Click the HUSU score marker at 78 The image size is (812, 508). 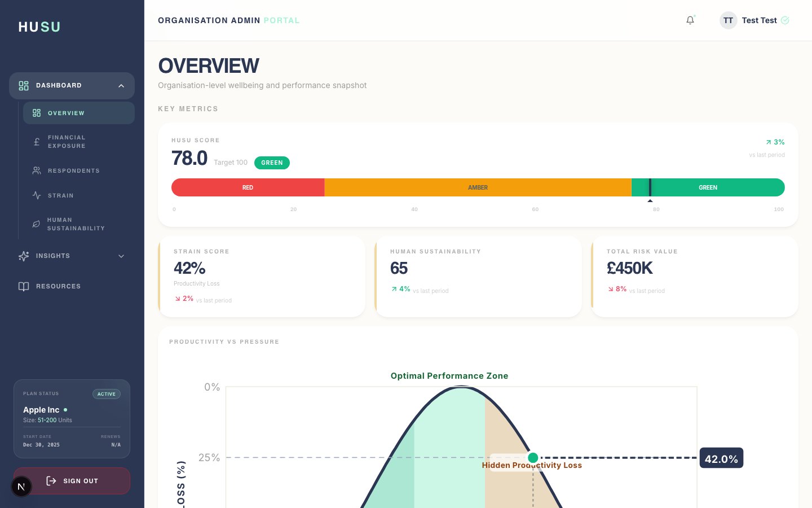point(650,187)
